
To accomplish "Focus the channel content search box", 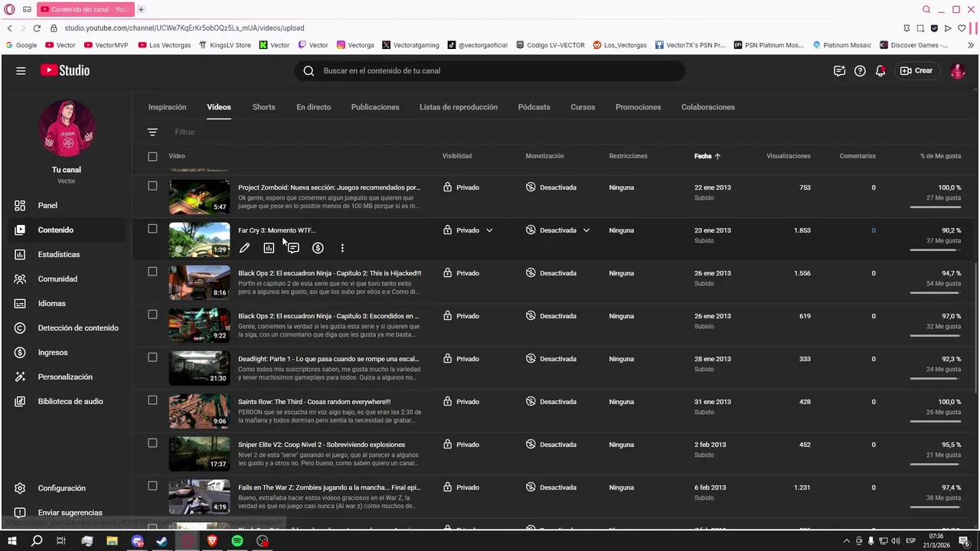I will click(490, 70).
